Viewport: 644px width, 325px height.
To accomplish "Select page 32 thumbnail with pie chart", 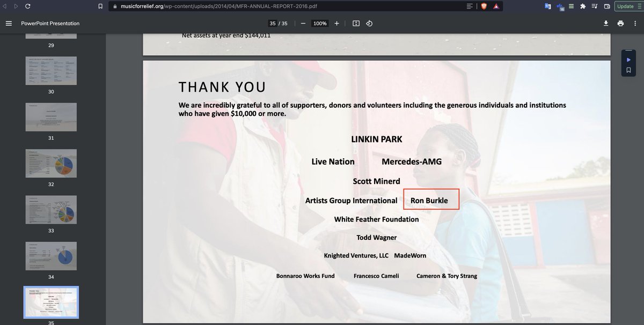I will (x=51, y=164).
